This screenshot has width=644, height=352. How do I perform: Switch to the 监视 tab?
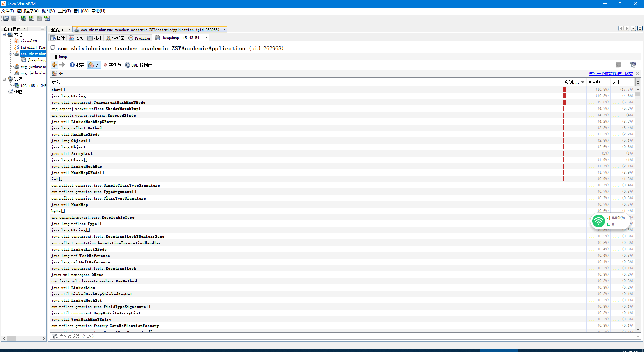pyautogui.click(x=76, y=38)
